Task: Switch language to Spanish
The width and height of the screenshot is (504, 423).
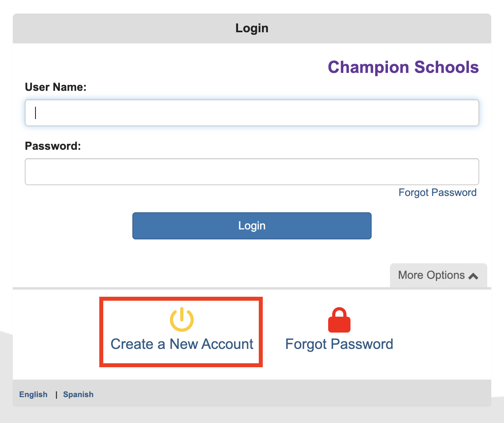Action: pos(78,394)
